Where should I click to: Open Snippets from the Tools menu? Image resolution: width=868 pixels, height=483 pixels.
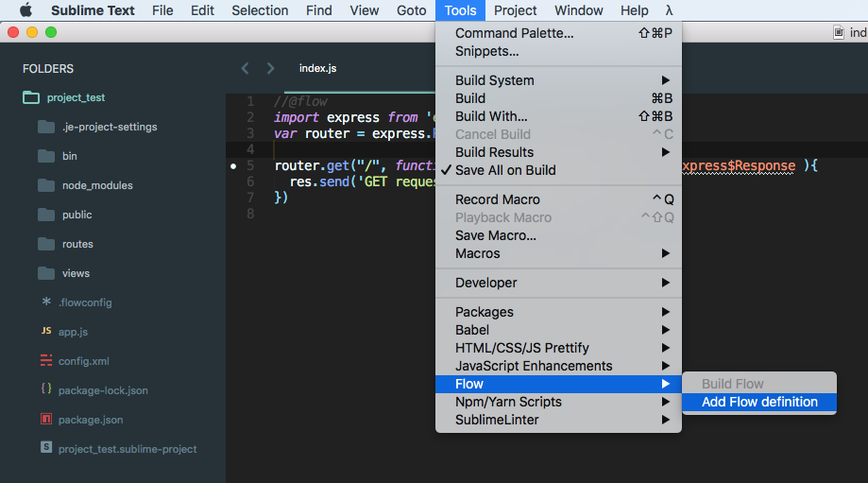pos(558,51)
